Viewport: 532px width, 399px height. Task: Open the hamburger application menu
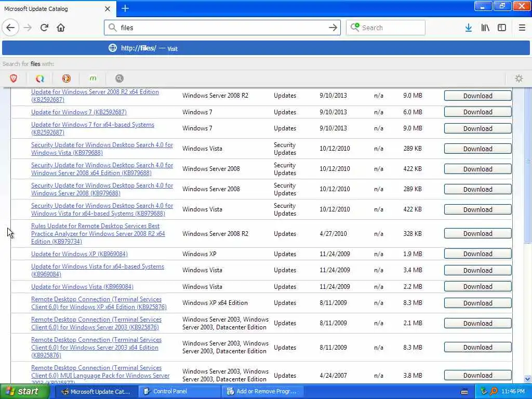[x=522, y=28]
